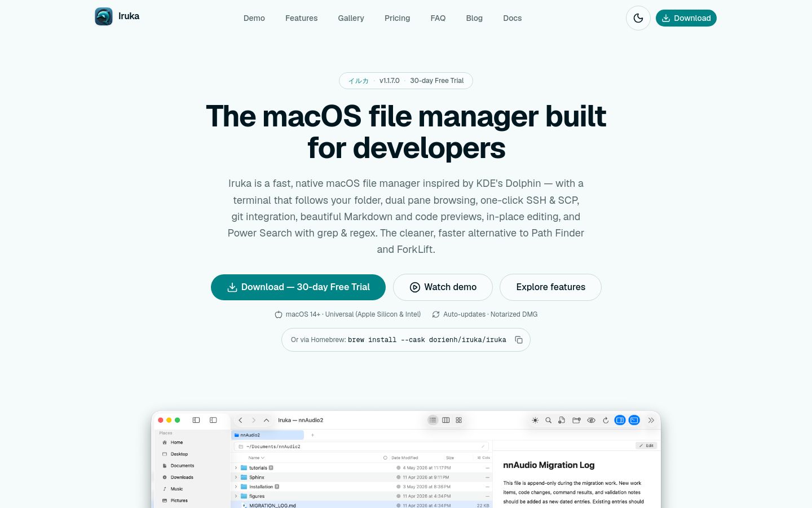
Task: Toggle dark mode with the moon button
Action: (638, 18)
